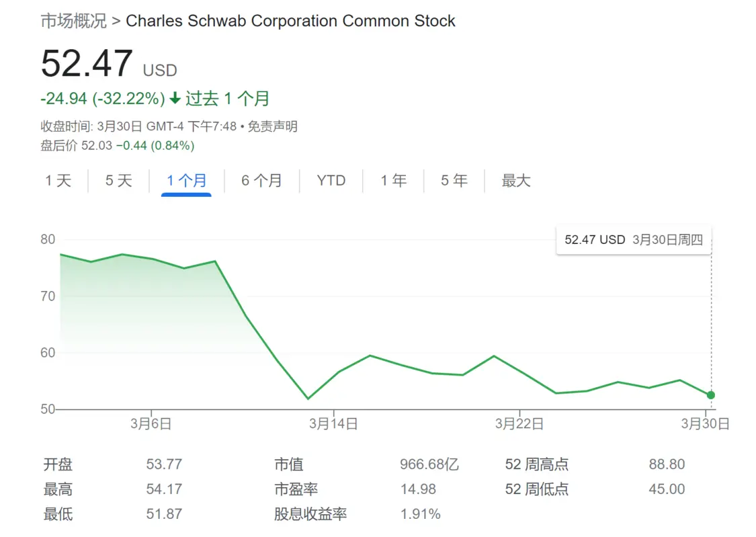The height and width of the screenshot is (537, 756).
Task: Switch chart to 1 年 range
Action: (x=393, y=181)
